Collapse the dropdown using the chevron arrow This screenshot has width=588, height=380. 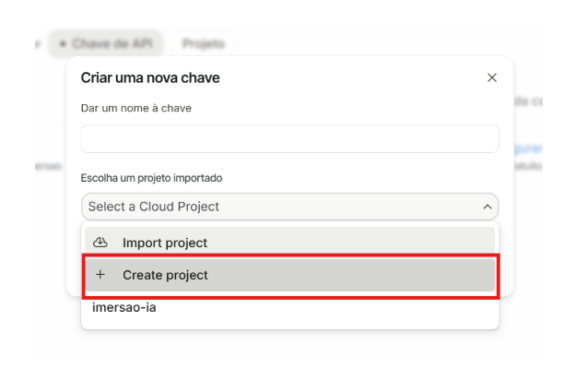pyautogui.click(x=488, y=208)
